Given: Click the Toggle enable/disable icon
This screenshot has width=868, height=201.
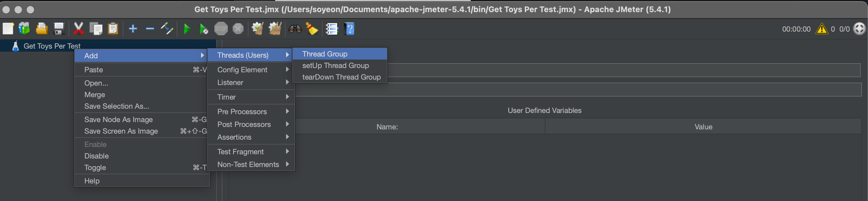Looking at the screenshot, I should tap(167, 29).
